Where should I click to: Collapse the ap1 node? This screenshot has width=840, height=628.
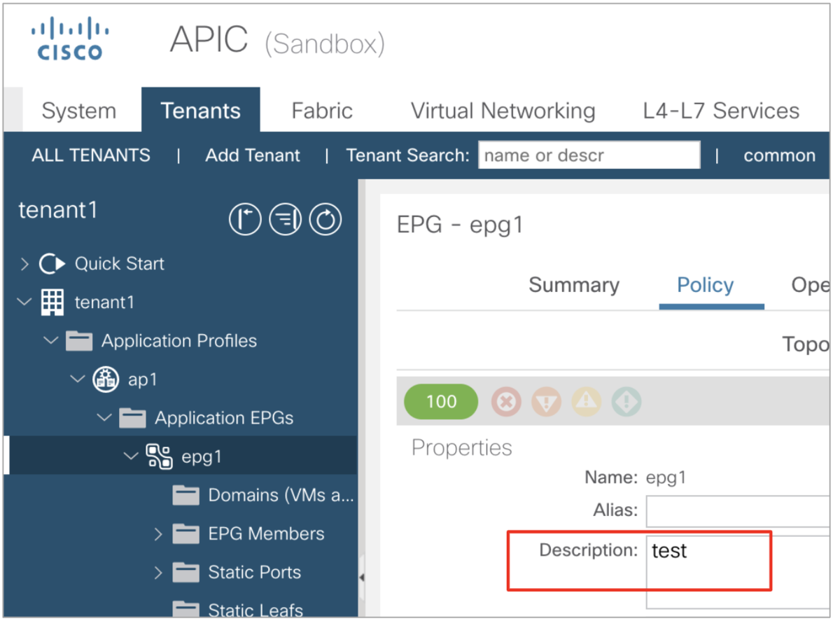click(78, 379)
